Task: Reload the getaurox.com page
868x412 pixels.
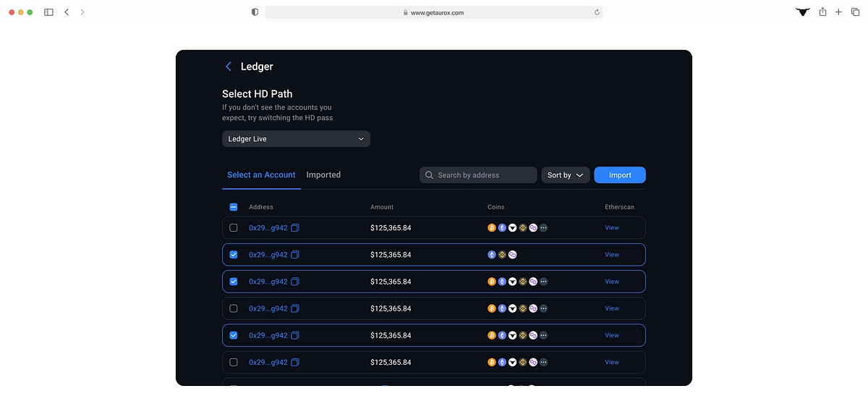Action: [x=597, y=12]
